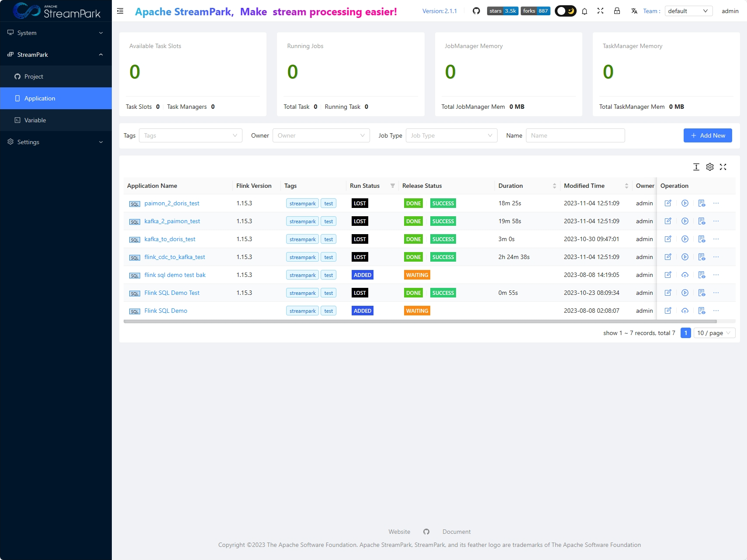The image size is (747, 560).
Task: Collapse the sidebar with the menu fold icon
Action: tap(120, 11)
